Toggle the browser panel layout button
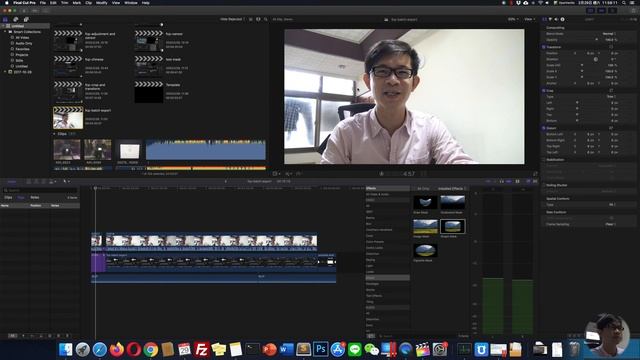 point(591,11)
